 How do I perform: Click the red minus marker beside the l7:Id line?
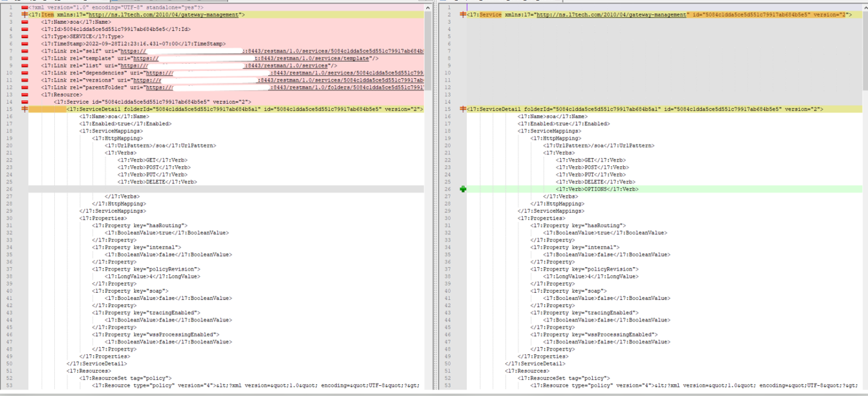24,29
